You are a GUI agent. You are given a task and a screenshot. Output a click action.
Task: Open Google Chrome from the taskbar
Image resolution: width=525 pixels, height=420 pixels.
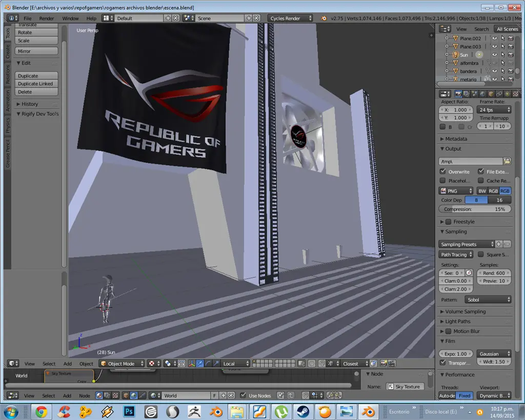point(42,412)
